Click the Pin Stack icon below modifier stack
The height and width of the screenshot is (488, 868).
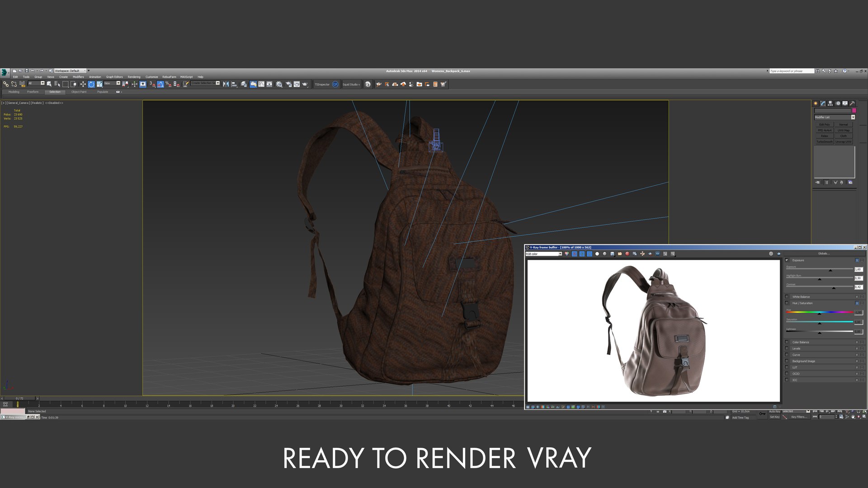click(817, 183)
